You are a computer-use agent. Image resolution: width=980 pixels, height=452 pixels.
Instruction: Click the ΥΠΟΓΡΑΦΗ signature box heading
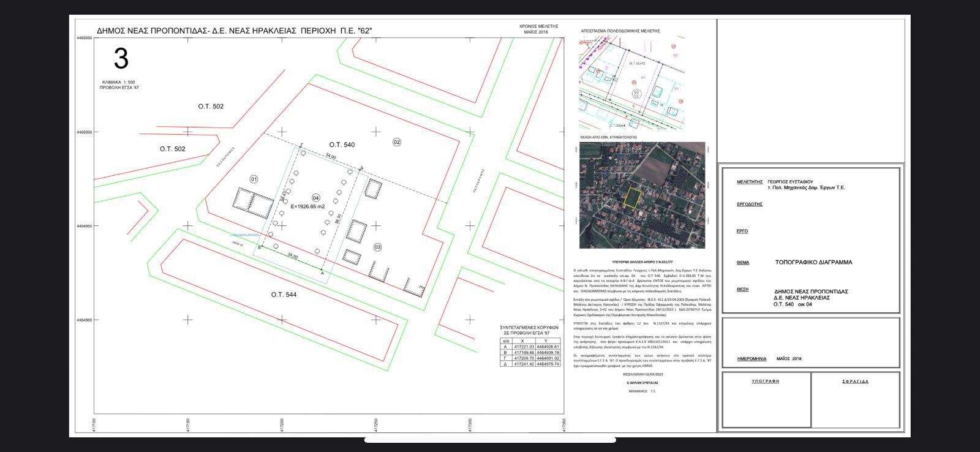tap(766, 381)
